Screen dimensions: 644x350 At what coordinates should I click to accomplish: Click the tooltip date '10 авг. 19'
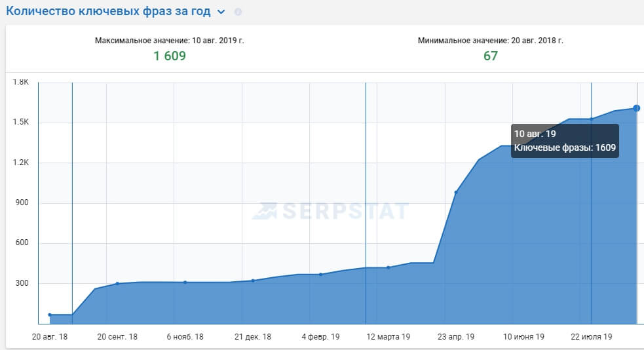[535, 134]
